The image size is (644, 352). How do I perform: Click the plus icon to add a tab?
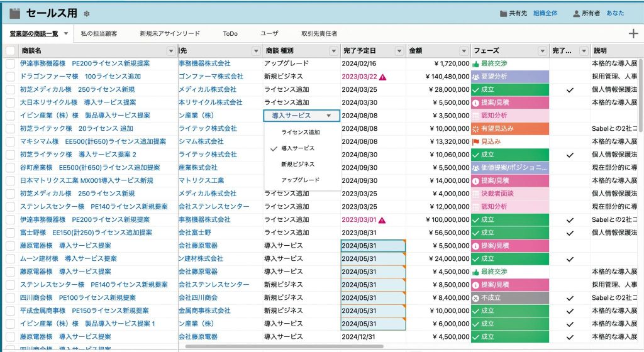pos(633,33)
